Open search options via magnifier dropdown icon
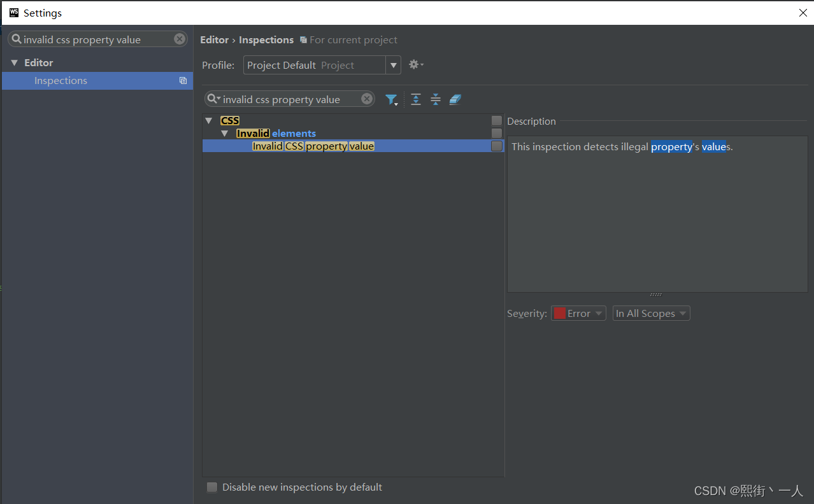This screenshot has height=504, width=814. [x=213, y=99]
